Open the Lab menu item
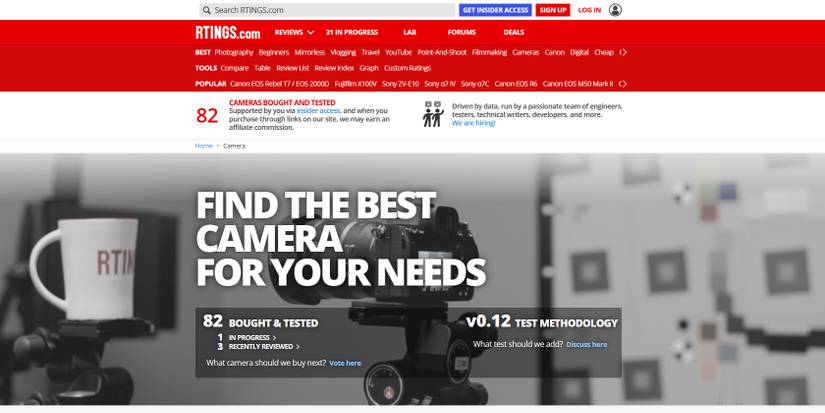This screenshot has width=825, height=413. tap(409, 32)
